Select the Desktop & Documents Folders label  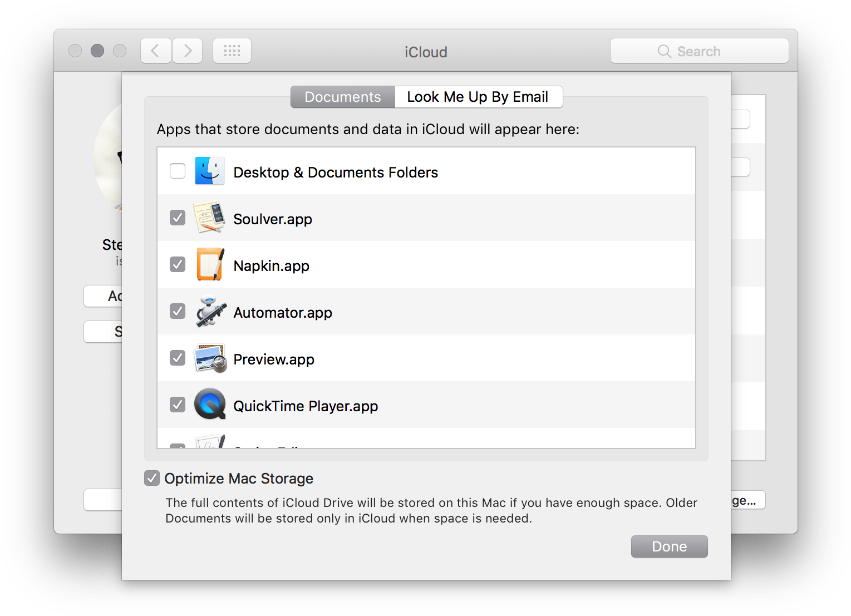click(336, 173)
